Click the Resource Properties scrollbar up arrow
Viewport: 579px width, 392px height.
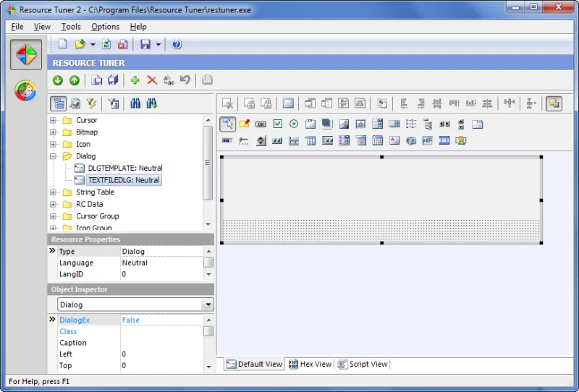(x=208, y=252)
